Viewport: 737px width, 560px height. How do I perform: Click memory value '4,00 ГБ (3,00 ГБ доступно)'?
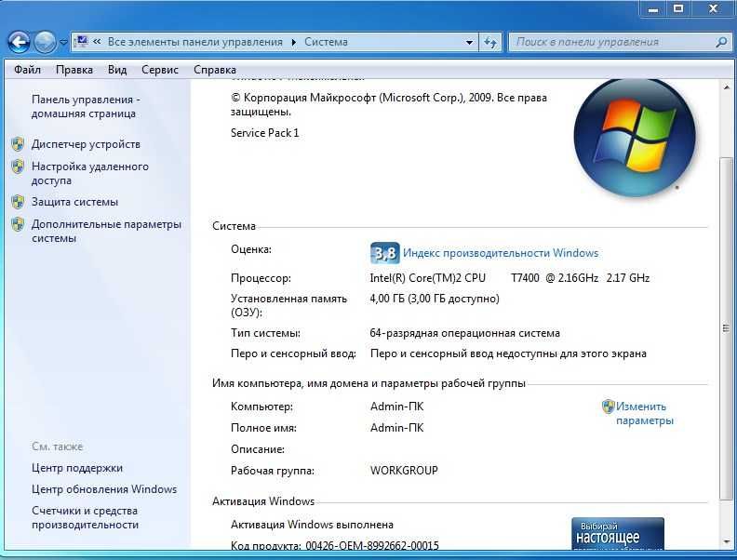tap(435, 299)
